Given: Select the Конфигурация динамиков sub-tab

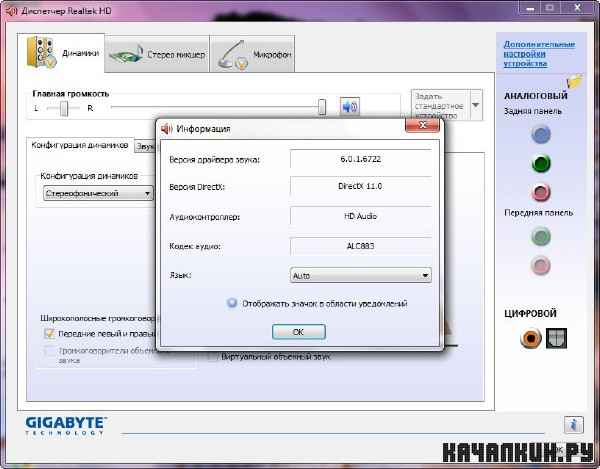Looking at the screenshot, I should (80, 145).
